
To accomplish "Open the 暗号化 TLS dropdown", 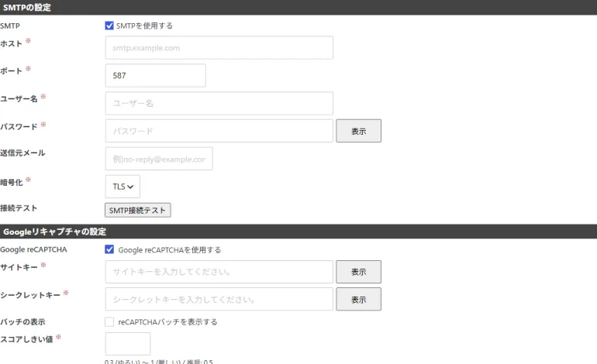I will 123,187.
